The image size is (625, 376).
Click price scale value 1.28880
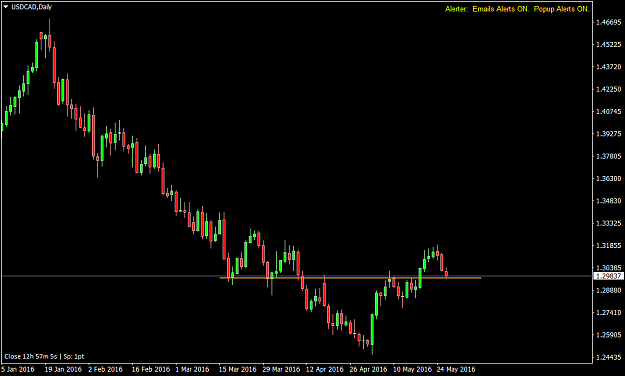coord(608,290)
